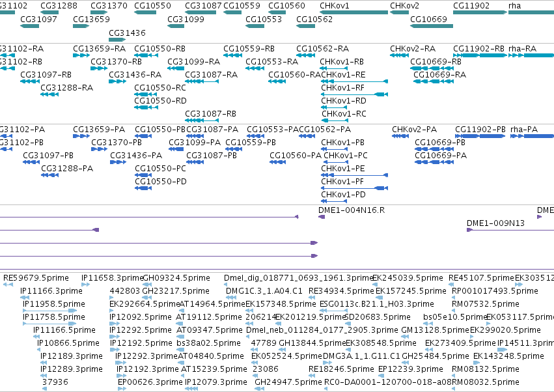This screenshot has height=392, width=554.
Task: Select the CG10550-RB transcript label
Action: click(x=159, y=48)
